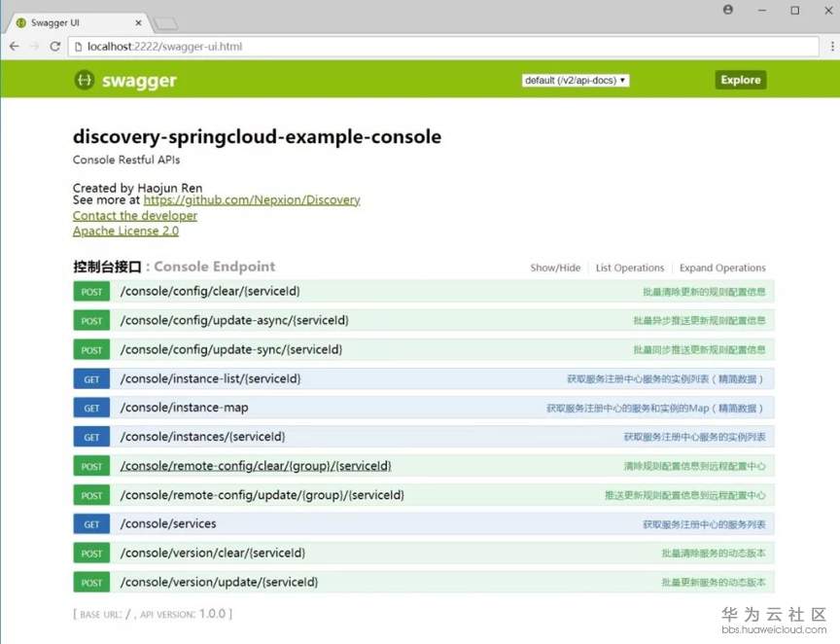Expand /console/instance-map operation

click(185, 408)
